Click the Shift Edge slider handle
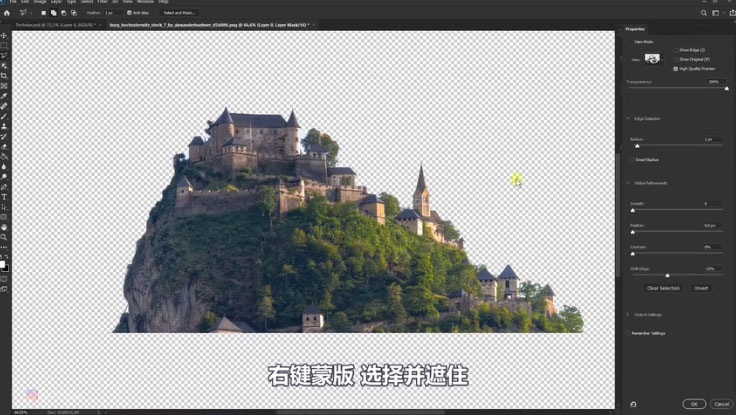Screen dimensions: 736x415 (x=667, y=276)
